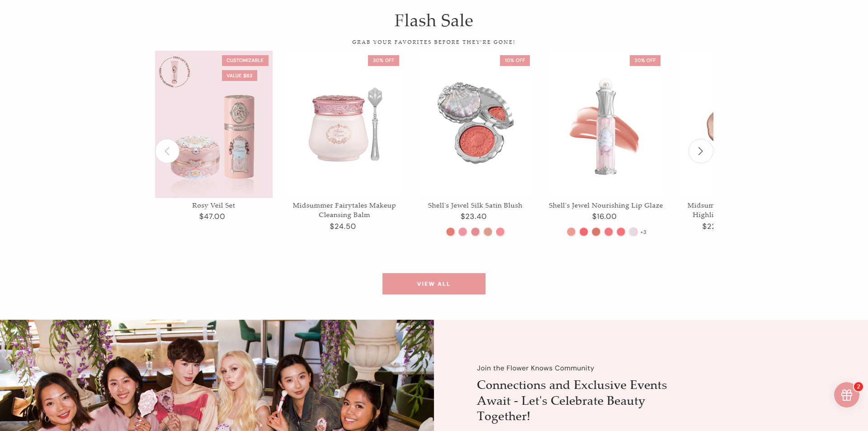The image size is (868, 431).
Task: Click the previous arrow in the carousel
Action: [167, 151]
